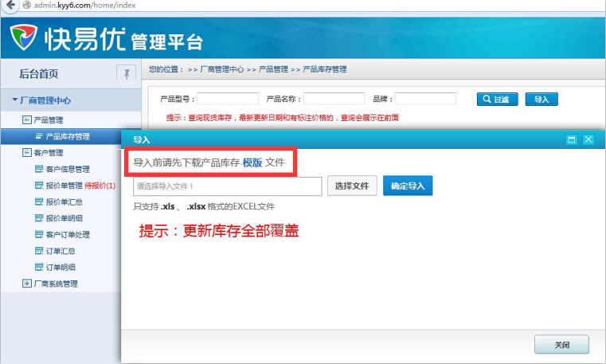Click the 选择文件 button
606x364 pixels.
click(x=352, y=186)
